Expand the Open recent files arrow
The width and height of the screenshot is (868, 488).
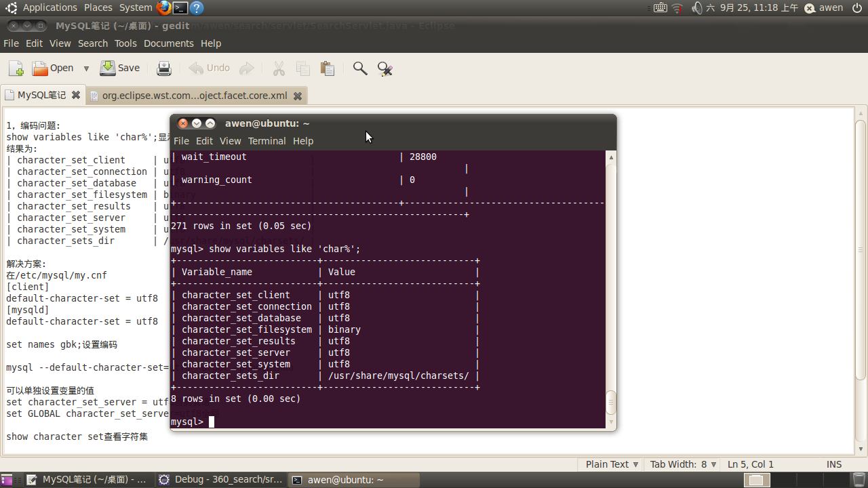coord(86,68)
